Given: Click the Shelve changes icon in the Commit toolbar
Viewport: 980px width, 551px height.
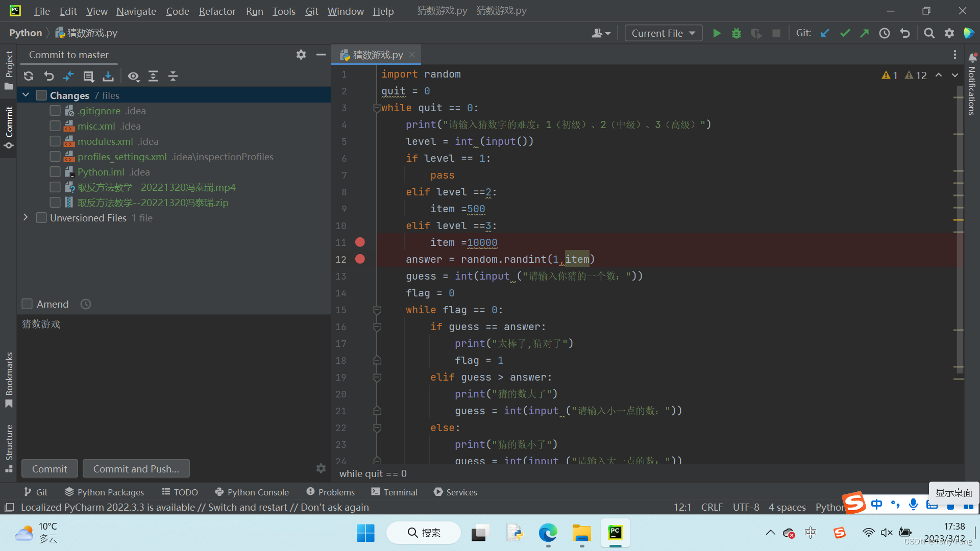Looking at the screenshot, I should (108, 77).
